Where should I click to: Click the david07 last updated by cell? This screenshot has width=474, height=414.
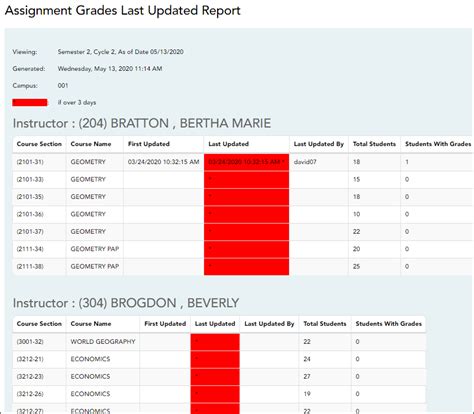305,162
